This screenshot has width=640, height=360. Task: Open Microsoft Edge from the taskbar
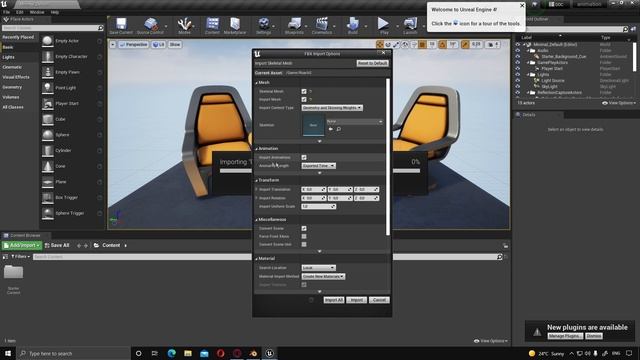click(171, 353)
